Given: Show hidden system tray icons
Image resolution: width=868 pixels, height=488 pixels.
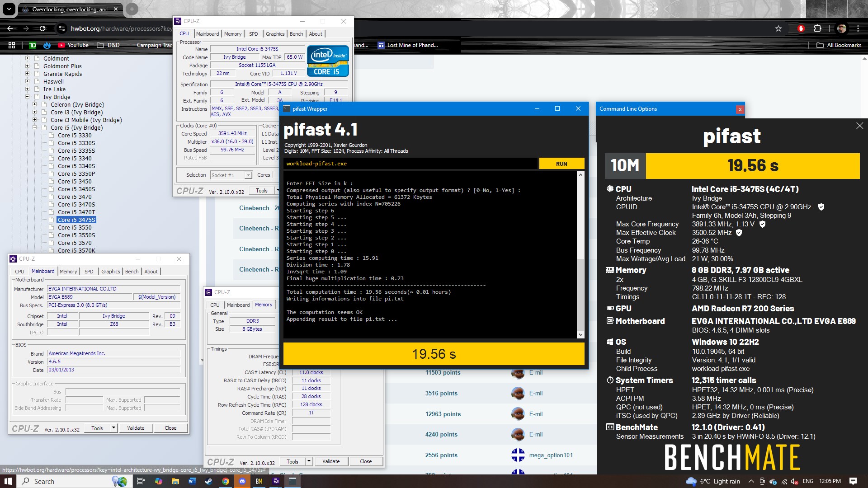Looking at the screenshot, I should click(751, 481).
